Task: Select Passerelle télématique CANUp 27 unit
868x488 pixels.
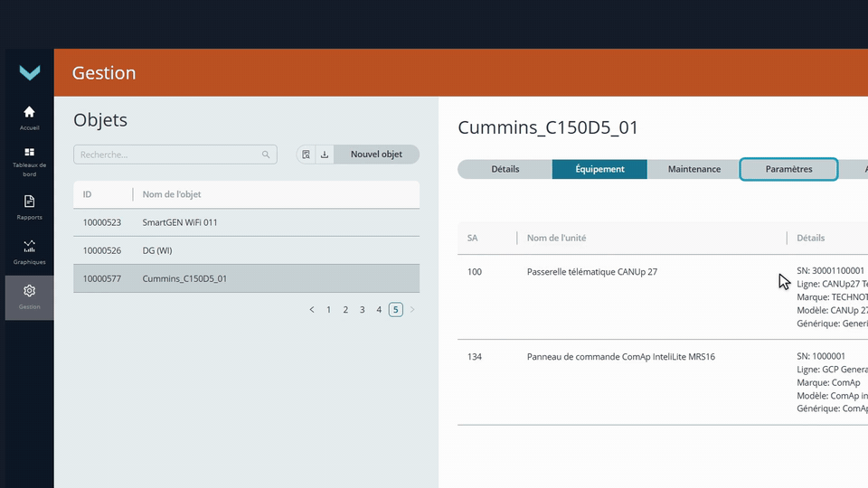Action: 591,272
